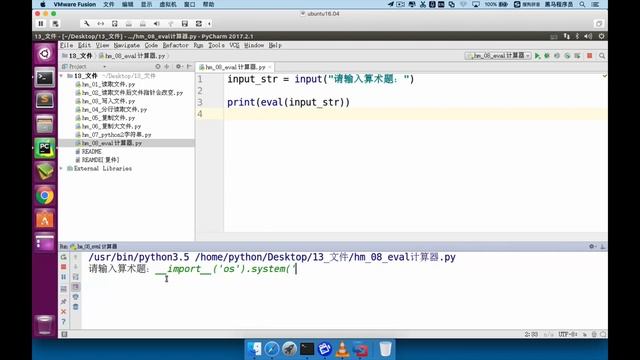Open VMware Fusion 虚拟机 menu

168,4
